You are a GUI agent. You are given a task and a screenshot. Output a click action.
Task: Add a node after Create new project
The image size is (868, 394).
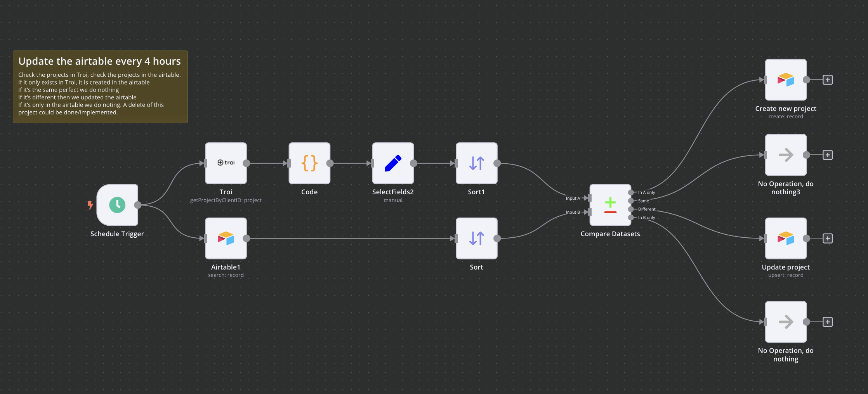click(828, 79)
